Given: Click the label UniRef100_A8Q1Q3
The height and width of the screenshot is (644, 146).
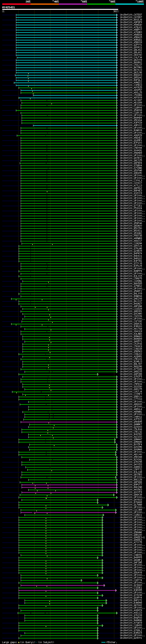Looking at the screenshot, I should click(x=131, y=404).
